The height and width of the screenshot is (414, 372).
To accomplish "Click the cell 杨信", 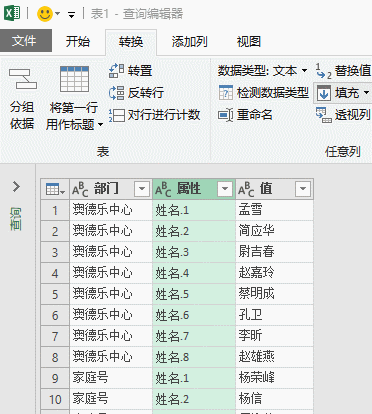I will (x=274, y=399).
